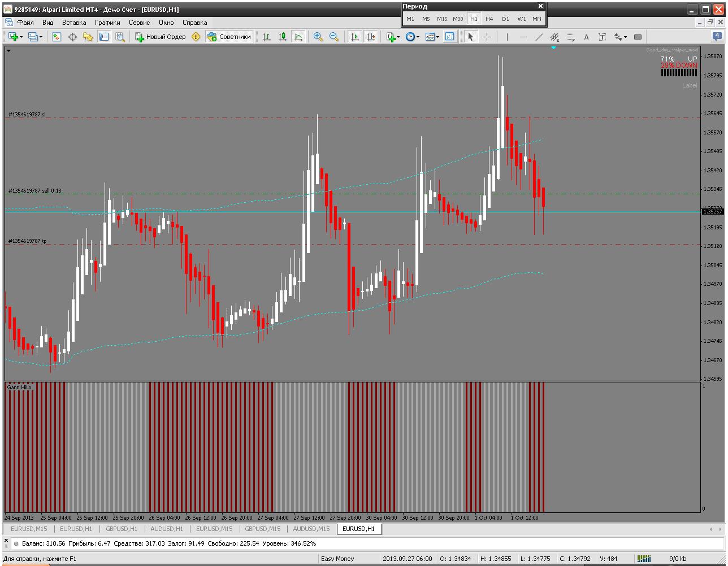Switch to AUDUSD,M15 chart tab
The width and height of the screenshot is (728, 566).
(x=311, y=529)
